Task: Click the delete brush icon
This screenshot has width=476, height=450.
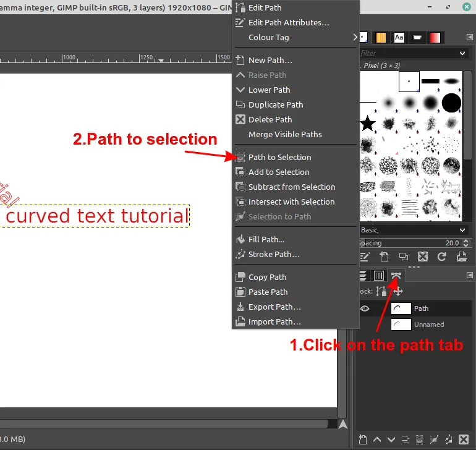Action: (x=423, y=257)
